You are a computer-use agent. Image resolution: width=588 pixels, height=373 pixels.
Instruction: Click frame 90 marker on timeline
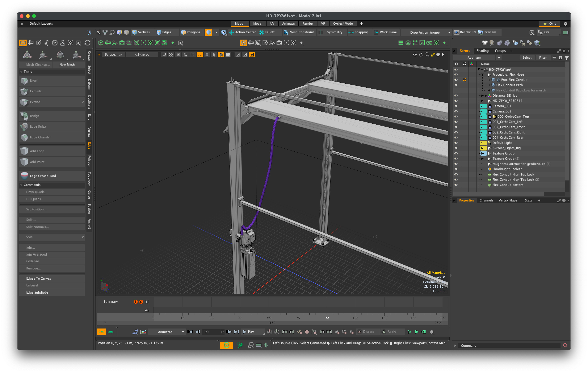pos(327,318)
